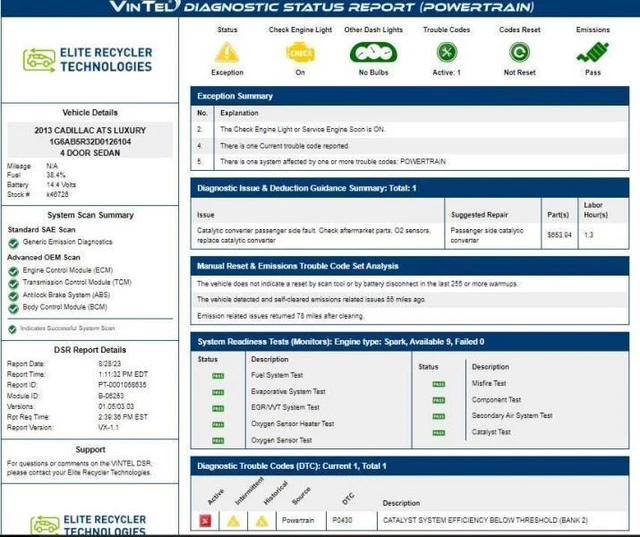Click the green check next to Antilock Brake System
This screenshot has width=640, height=537.
(13, 296)
